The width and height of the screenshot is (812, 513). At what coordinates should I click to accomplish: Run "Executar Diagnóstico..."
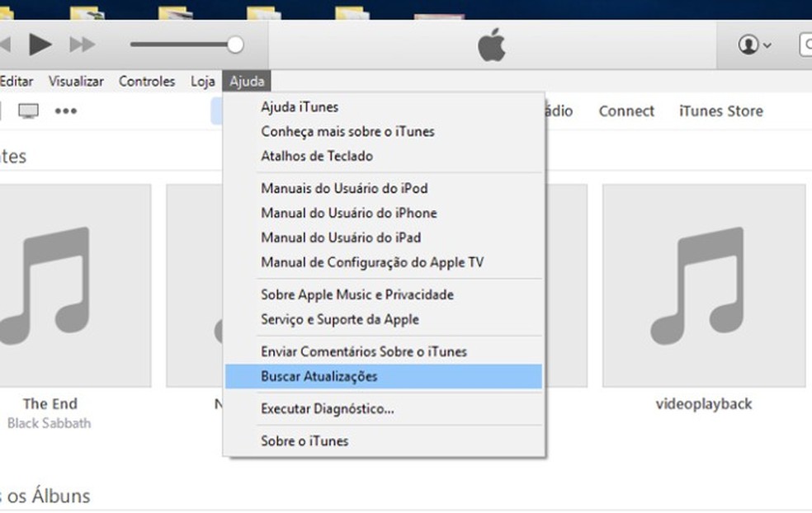point(327,409)
